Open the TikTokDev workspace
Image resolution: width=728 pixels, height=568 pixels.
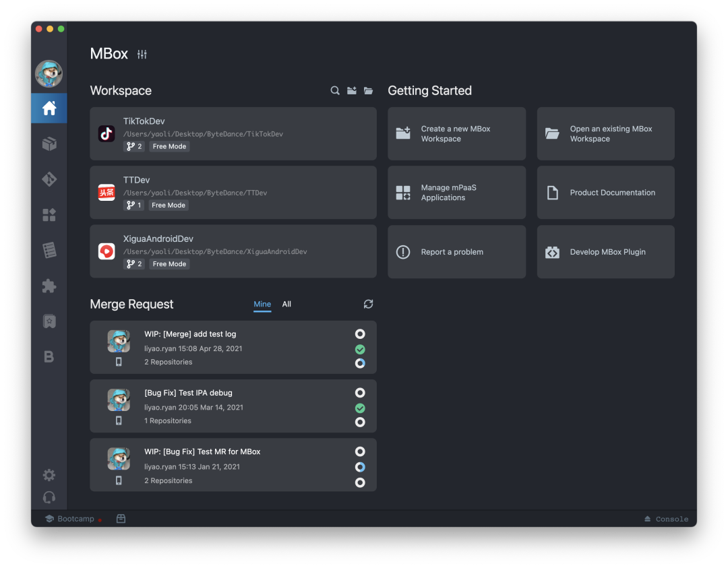click(233, 133)
